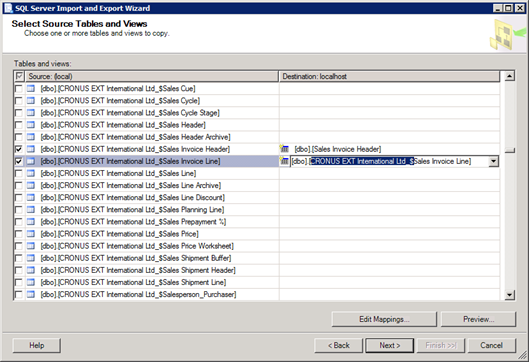529x362 pixels.
Task: Click the Source: (local) column header
Action: 152,76
